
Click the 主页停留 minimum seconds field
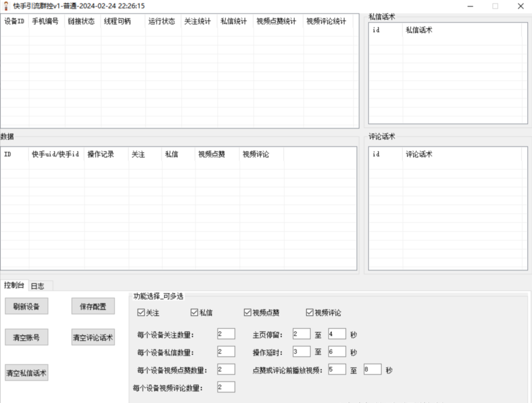pyautogui.click(x=301, y=334)
